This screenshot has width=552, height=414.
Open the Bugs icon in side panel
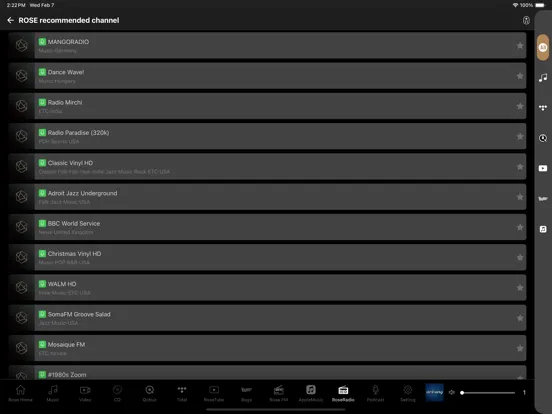[x=543, y=199]
